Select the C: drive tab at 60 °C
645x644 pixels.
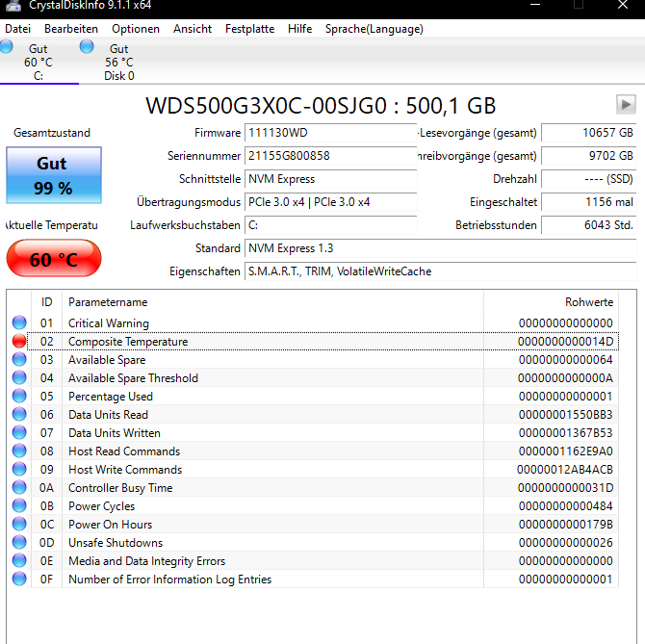tap(39, 63)
